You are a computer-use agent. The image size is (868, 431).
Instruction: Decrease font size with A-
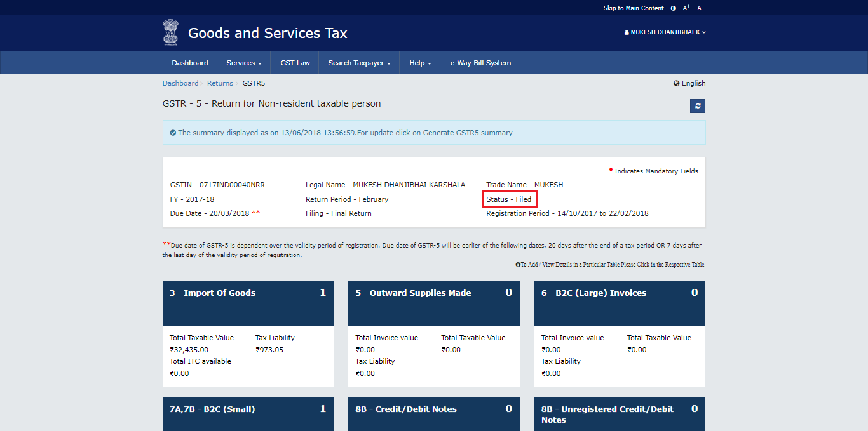click(700, 8)
